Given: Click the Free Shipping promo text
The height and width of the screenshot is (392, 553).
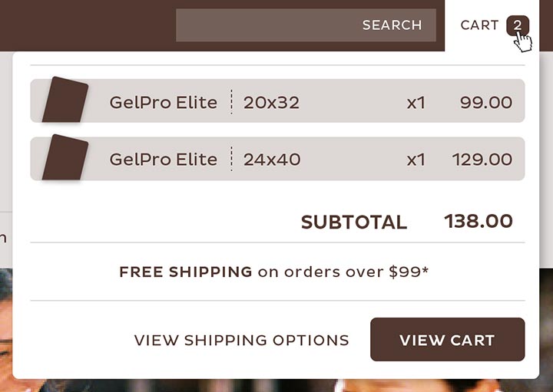Looking at the screenshot, I should (x=273, y=272).
